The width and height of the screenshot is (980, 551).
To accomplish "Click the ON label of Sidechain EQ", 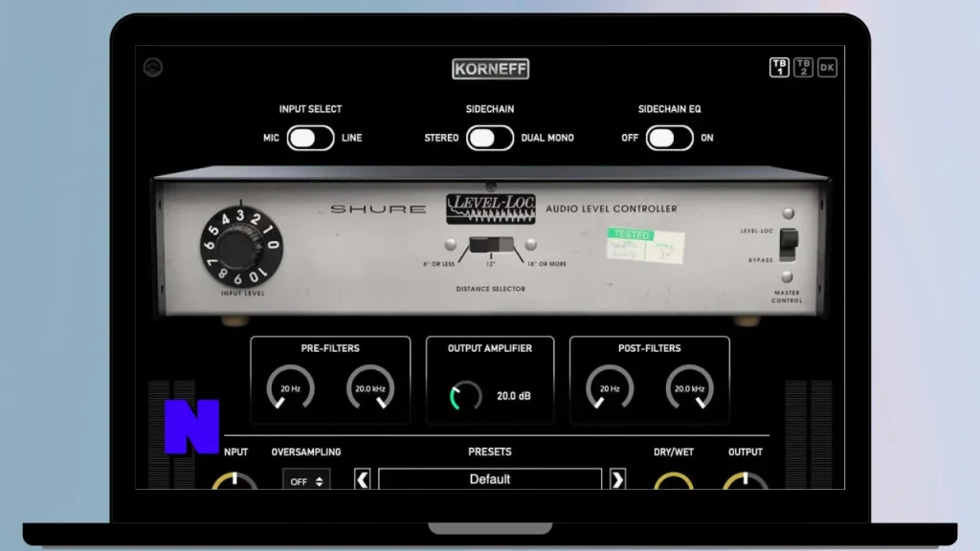I will coord(707,138).
